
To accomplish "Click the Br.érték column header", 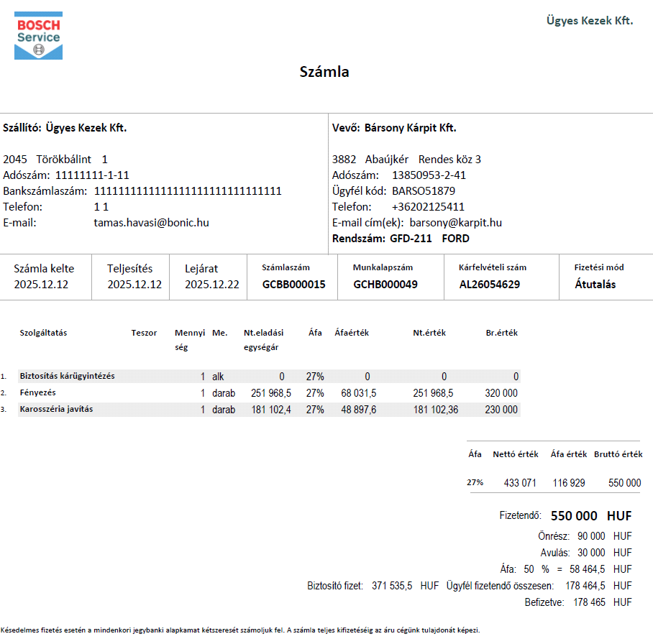I will [501, 333].
